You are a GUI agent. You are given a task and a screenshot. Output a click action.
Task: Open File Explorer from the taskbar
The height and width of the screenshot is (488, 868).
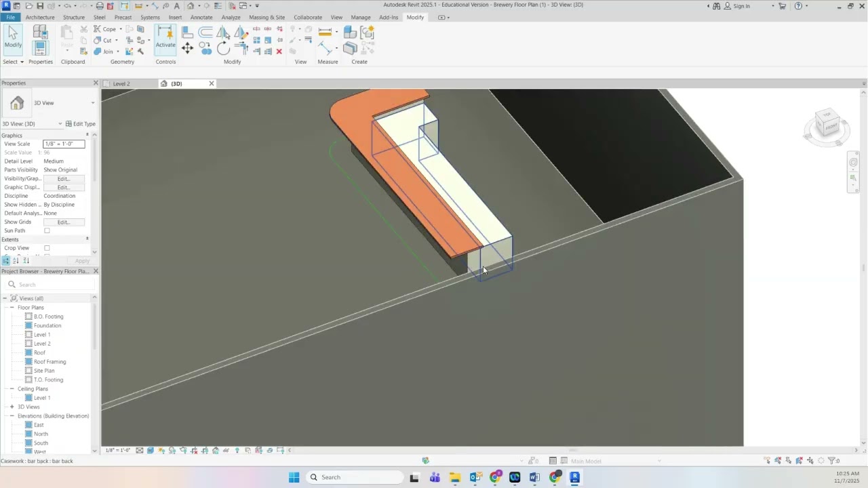click(x=454, y=477)
